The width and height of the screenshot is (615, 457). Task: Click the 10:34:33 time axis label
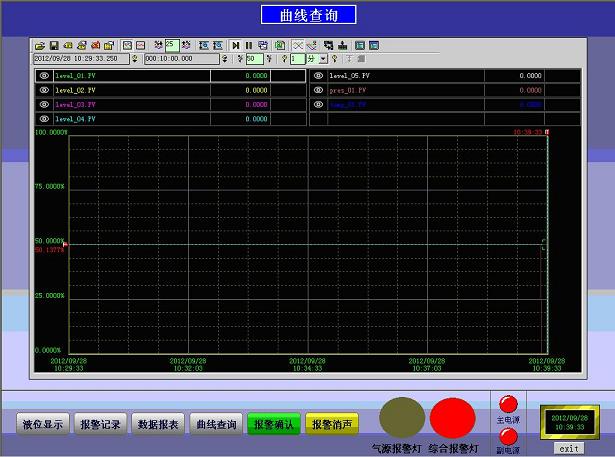tap(308, 368)
